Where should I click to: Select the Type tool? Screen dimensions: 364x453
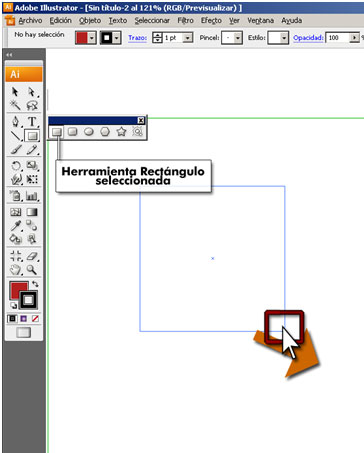point(32,122)
